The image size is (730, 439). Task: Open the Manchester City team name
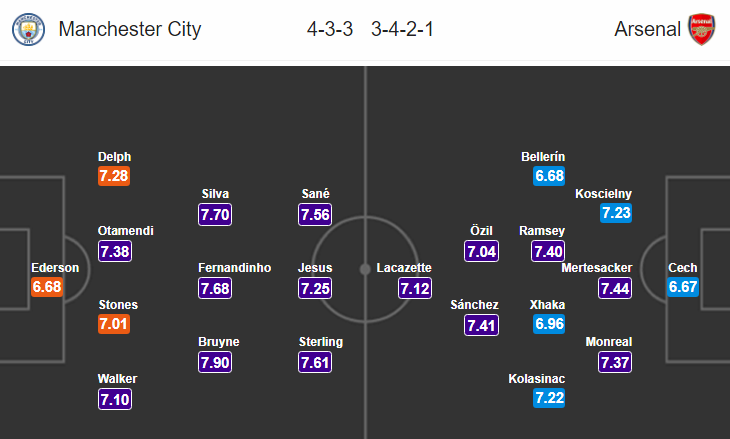click(130, 29)
